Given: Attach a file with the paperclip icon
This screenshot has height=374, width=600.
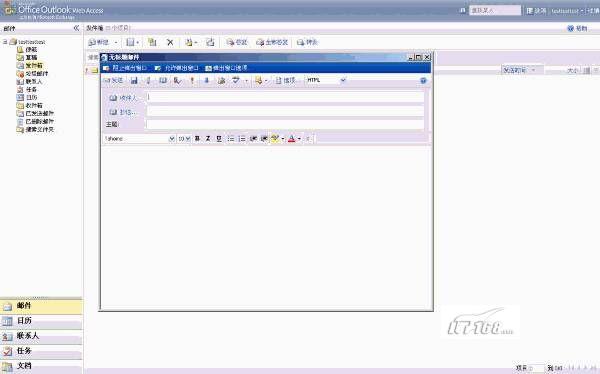Looking at the screenshot, I should click(148, 80).
